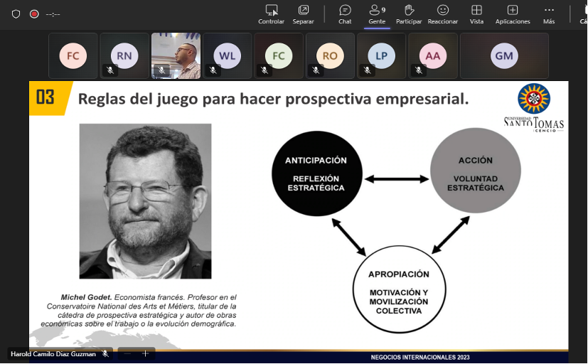Select the GM participant tile
The image size is (588, 364).
504,55
